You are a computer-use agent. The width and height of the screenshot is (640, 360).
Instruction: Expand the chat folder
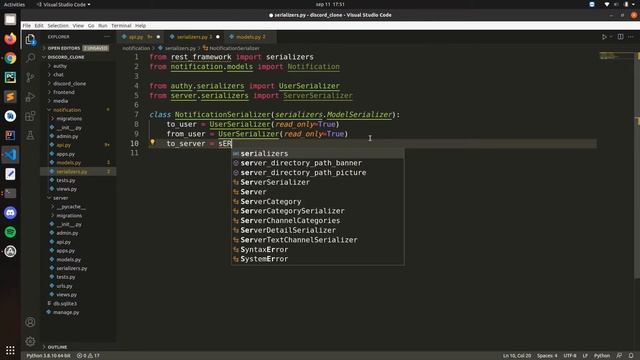pyautogui.click(x=58, y=75)
